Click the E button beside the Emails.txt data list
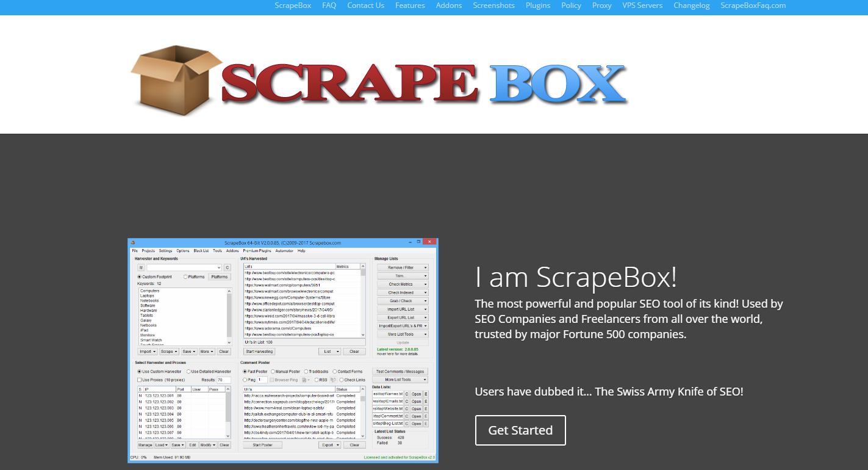The height and width of the screenshot is (470, 868). tap(426, 401)
